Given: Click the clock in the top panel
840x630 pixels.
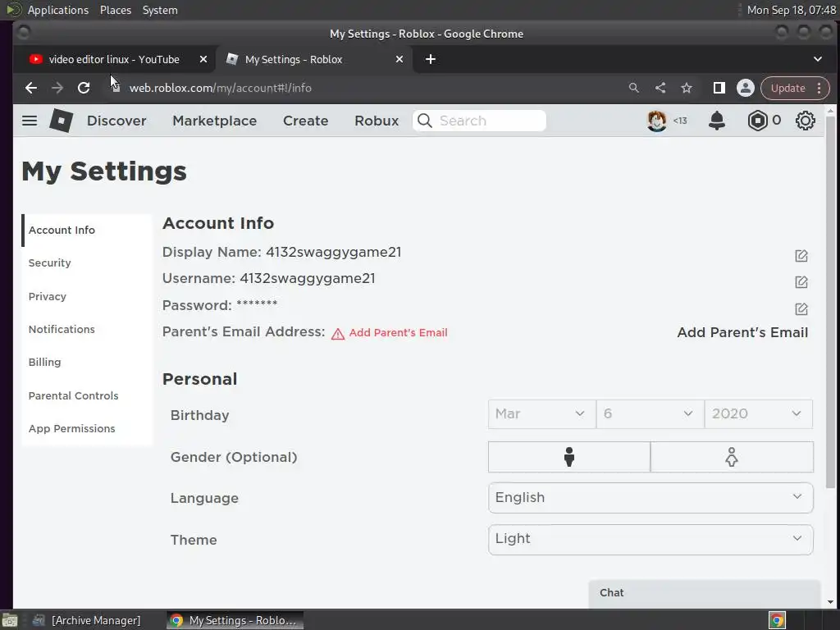Looking at the screenshot, I should click(792, 10).
